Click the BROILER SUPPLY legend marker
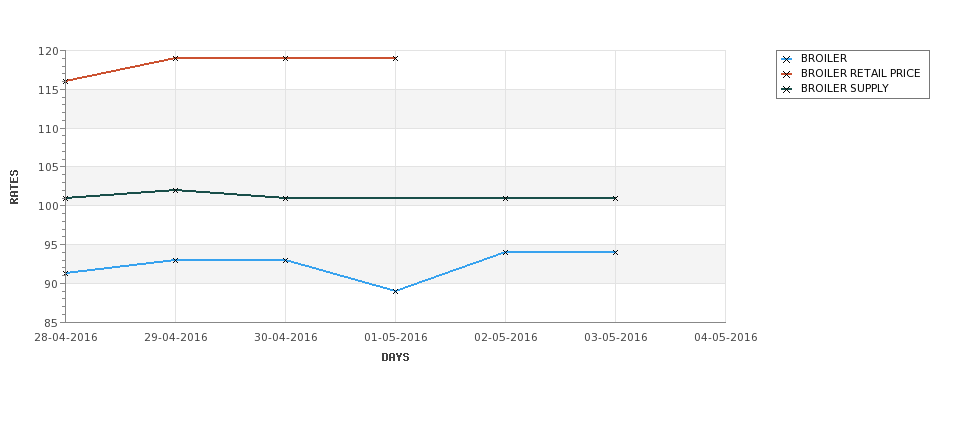Viewport: 975px width, 429px height. click(787, 89)
